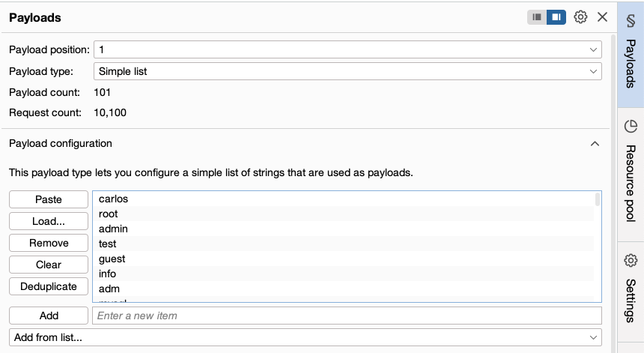This screenshot has width=644, height=353.
Task: Open the Settings sidebar tab
Action: point(631,292)
